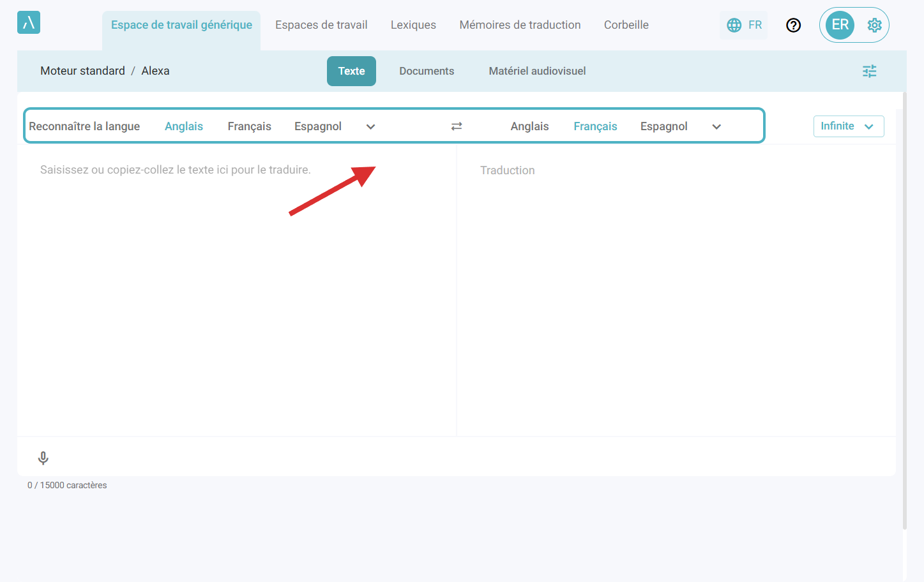
Task: Open the Infinite dropdown
Action: [x=848, y=126]
